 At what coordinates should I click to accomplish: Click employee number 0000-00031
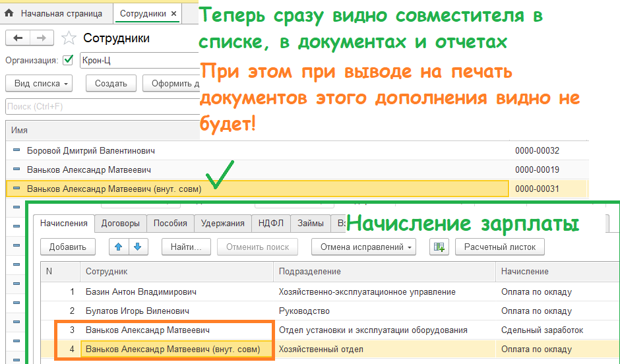tap(537, 189)
